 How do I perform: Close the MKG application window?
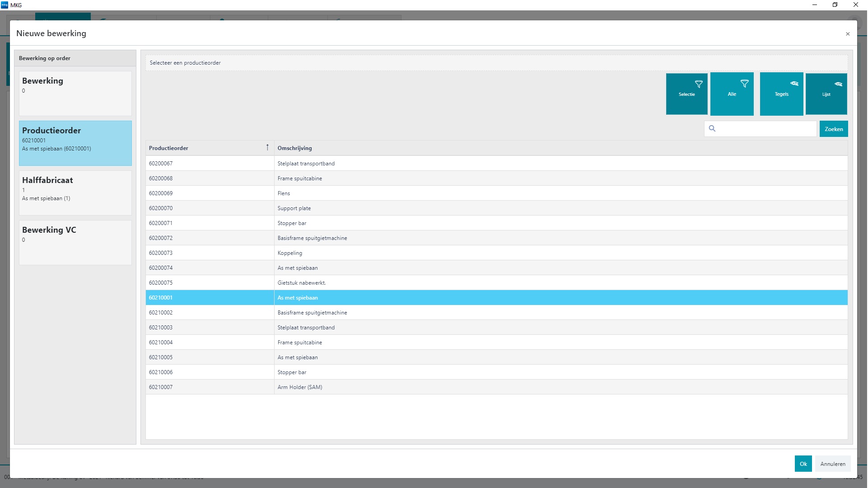click(855, 5)
